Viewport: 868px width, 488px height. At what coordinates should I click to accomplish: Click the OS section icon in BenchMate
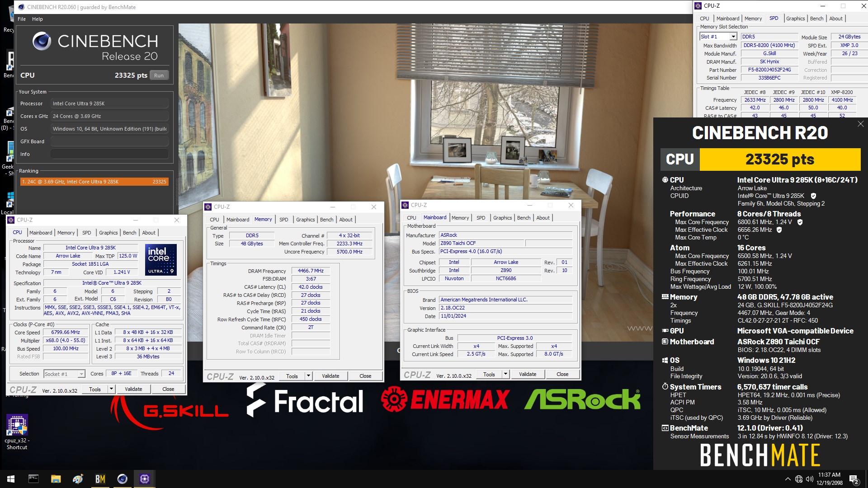(665, 360)
